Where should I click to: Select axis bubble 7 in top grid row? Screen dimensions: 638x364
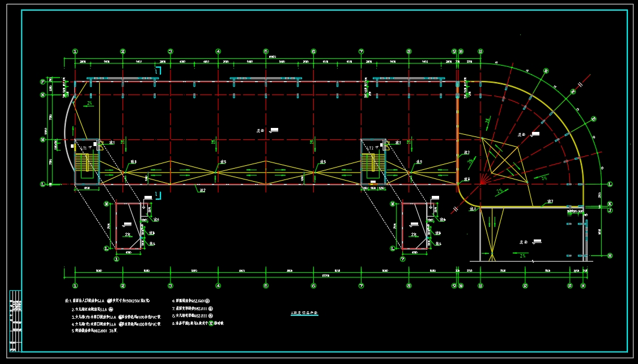[361, 52]
